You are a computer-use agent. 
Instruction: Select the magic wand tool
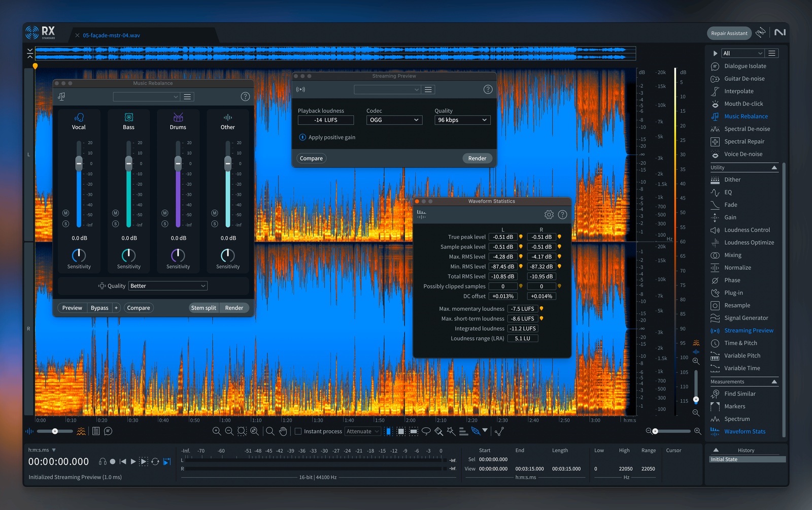click(451, 431)
